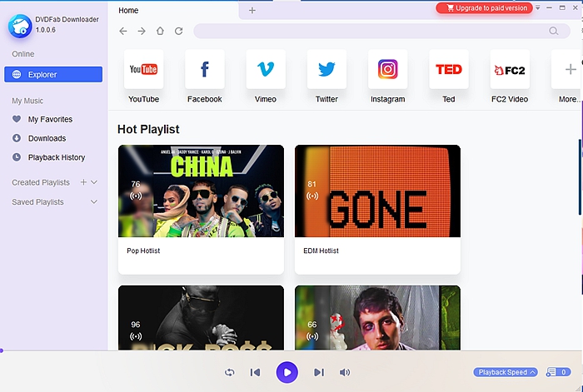Click the Pop Hotlist title text
Image resolution: width=583 pixels, height=392 pixels.
point(143,251)
